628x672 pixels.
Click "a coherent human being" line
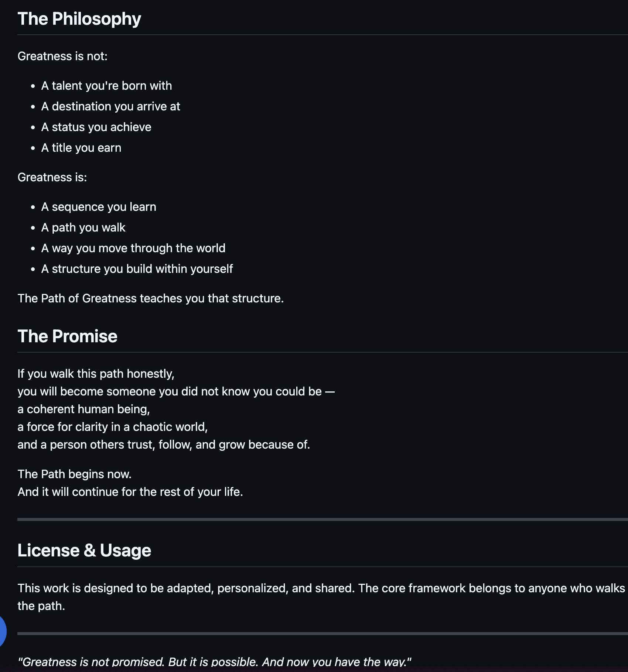(x=83, y=409)
